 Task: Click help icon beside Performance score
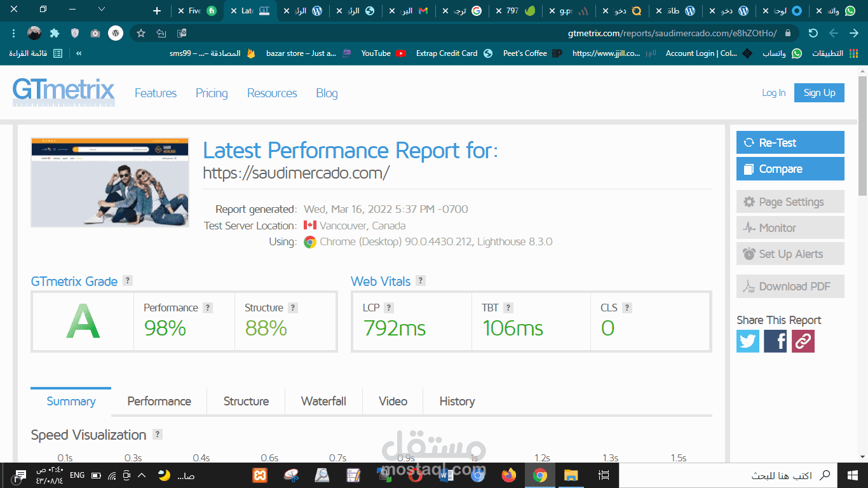click(x=208, y=308)
